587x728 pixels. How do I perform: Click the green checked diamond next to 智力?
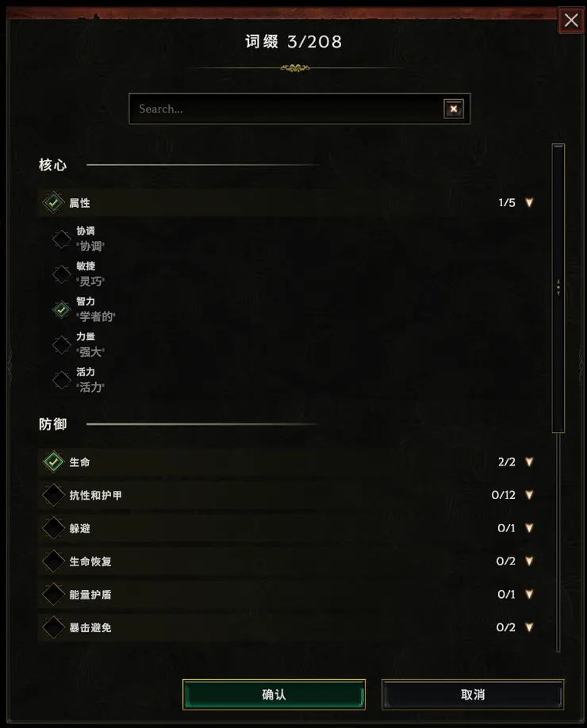61,309
